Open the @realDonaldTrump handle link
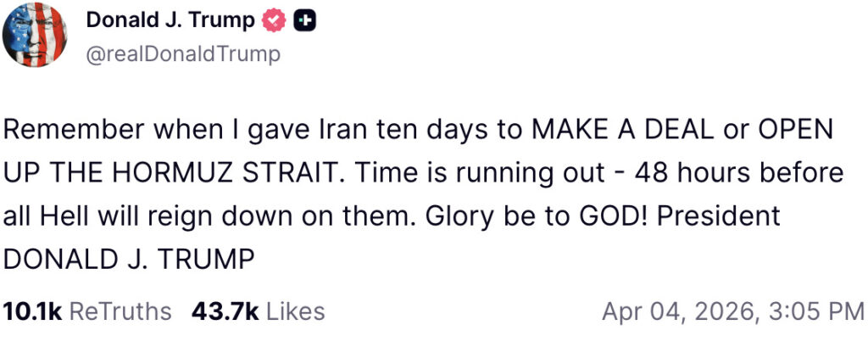The height and width of the screenshot is (347, 868). pyautogui.click(x=183, y=54)
